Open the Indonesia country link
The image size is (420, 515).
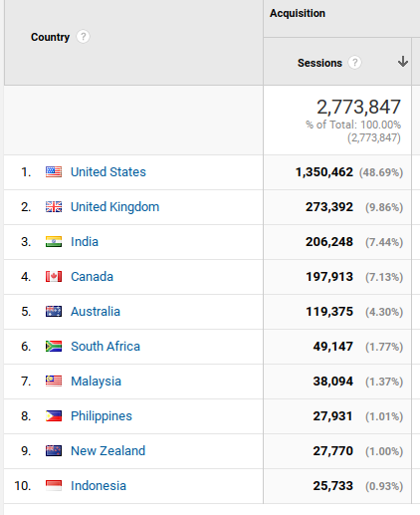(x=99, y=486)
